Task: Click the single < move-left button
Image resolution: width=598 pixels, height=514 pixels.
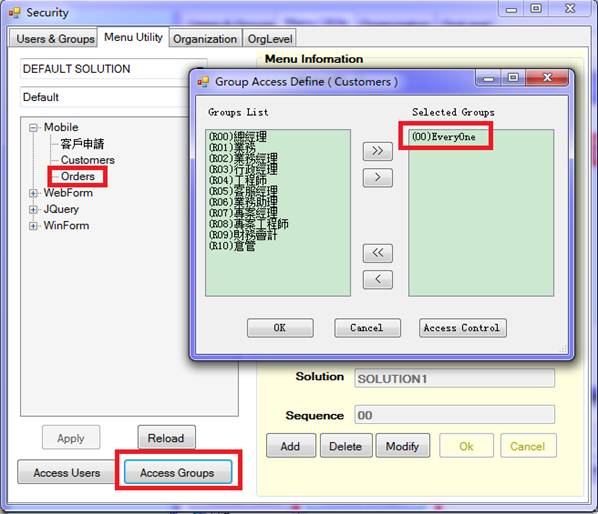Action: point(378,279)
